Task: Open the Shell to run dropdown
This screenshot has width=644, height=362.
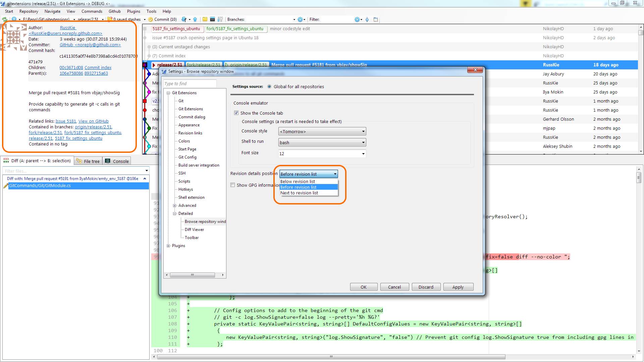Action: tap(363, 142)
